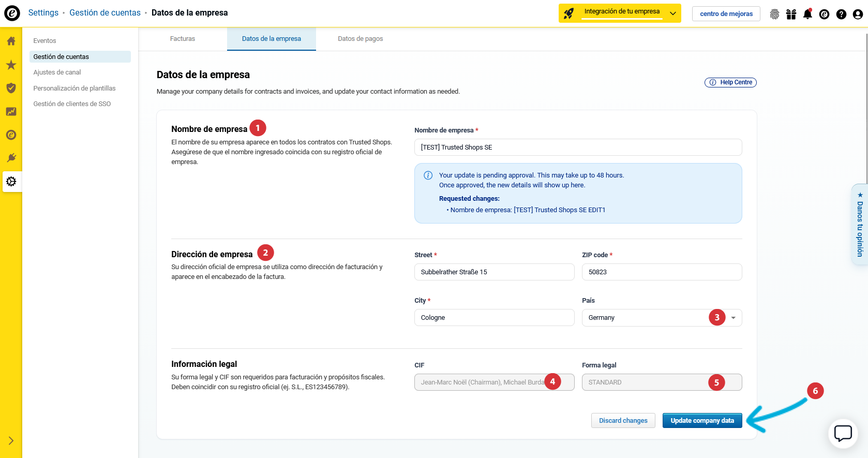Expand the left sidebar with chevron arrow
The image size is (868, 458).
point(11,441)
